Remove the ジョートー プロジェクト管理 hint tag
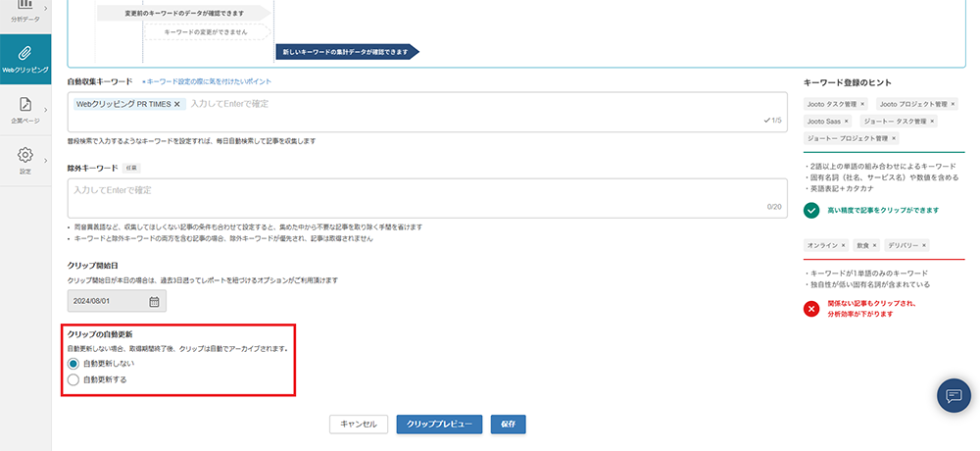This screenshot has width=980, height=451. pyautogui.click(x=894, y=138)
